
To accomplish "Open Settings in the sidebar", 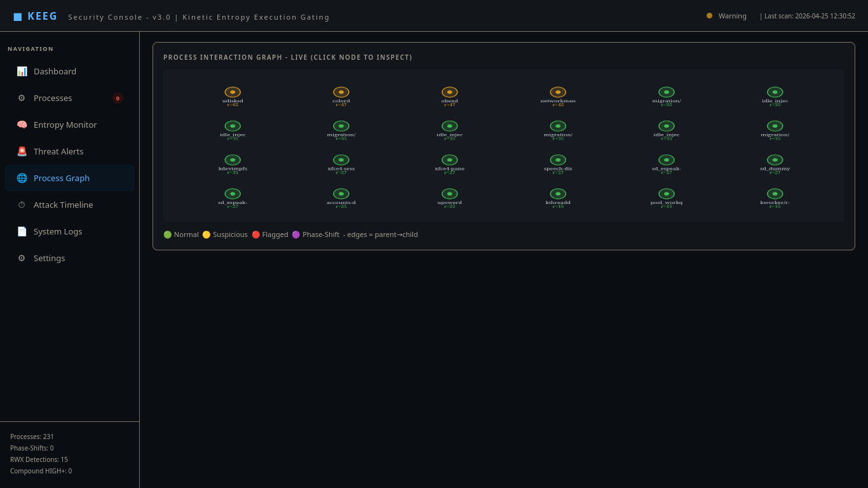I will (x=70, y=258).
